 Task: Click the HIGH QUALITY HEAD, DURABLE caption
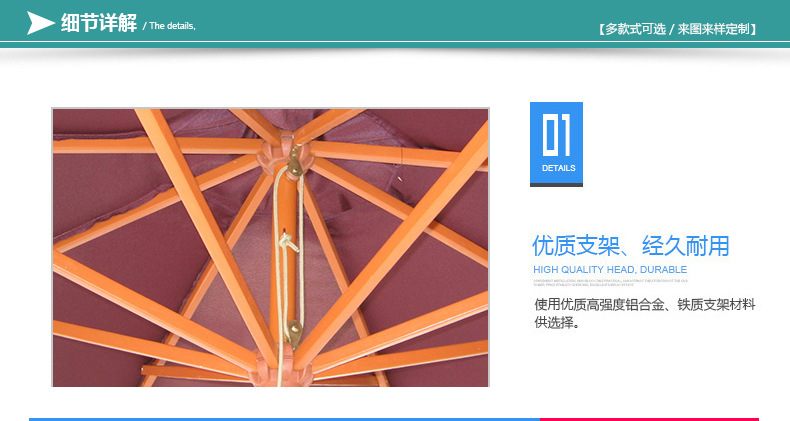[610, 269]
